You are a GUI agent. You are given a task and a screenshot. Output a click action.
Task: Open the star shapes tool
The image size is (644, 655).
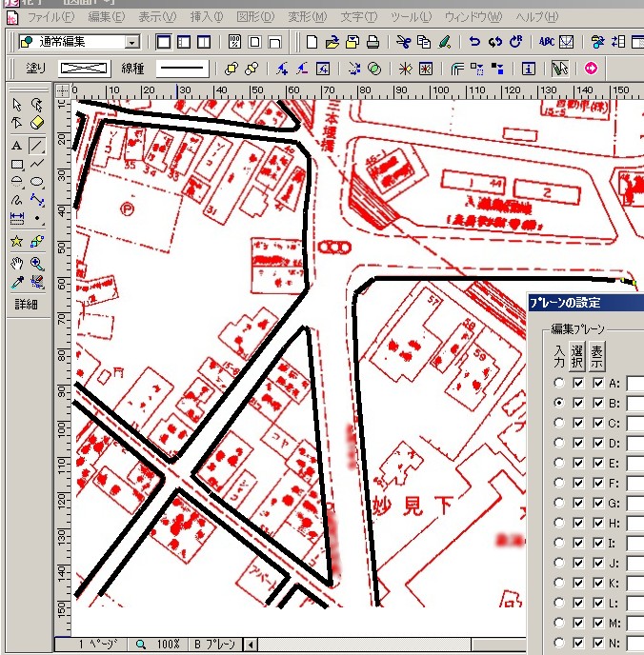point(17,241)
